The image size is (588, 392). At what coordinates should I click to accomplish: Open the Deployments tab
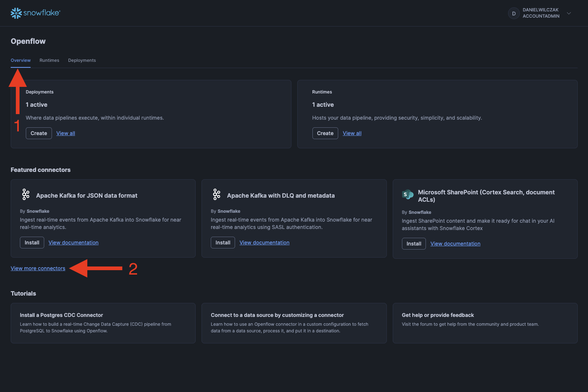(82, 60)
